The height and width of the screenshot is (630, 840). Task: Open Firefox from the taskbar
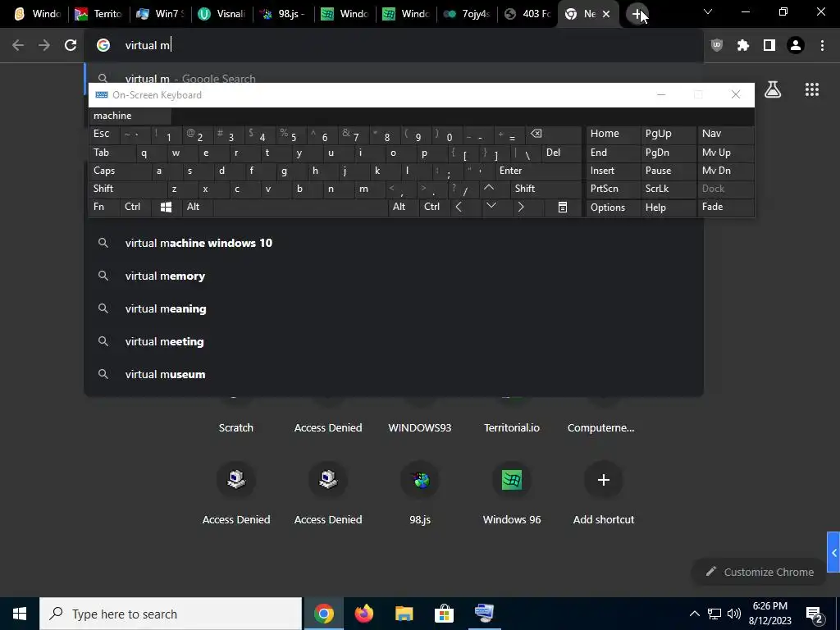[363, 614]
